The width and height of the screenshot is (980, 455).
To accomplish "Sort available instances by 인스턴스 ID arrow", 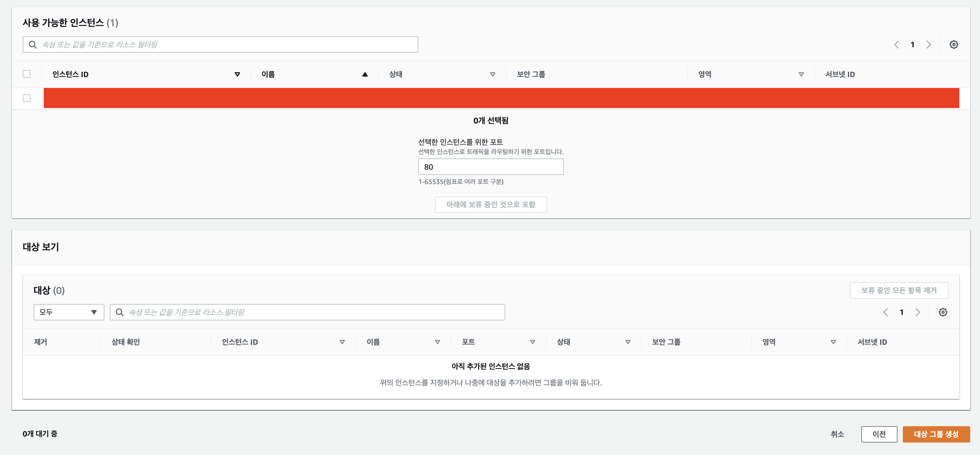I will click(237, 74).
